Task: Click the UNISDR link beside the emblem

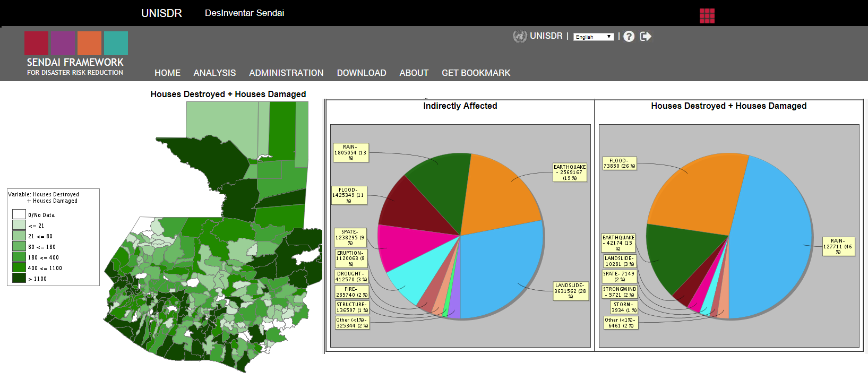Action: click(546, 36)
